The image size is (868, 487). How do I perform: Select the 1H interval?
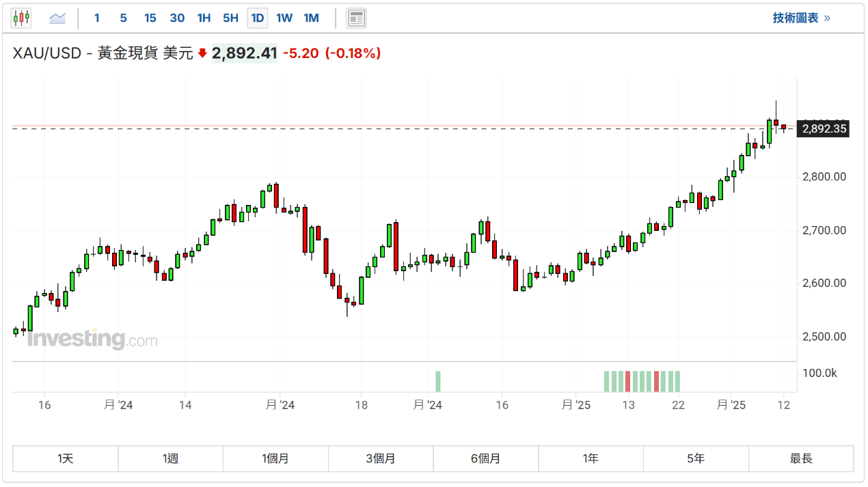coord(204,18)
